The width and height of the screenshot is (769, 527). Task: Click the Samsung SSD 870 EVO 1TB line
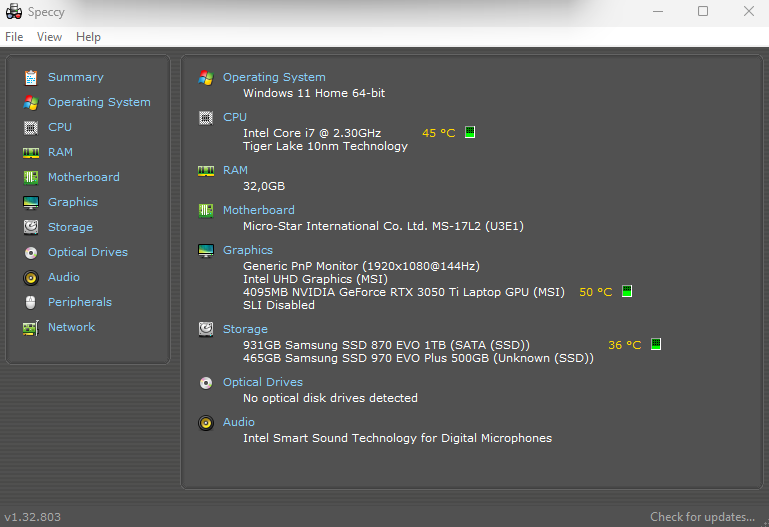tap(386, 345)
